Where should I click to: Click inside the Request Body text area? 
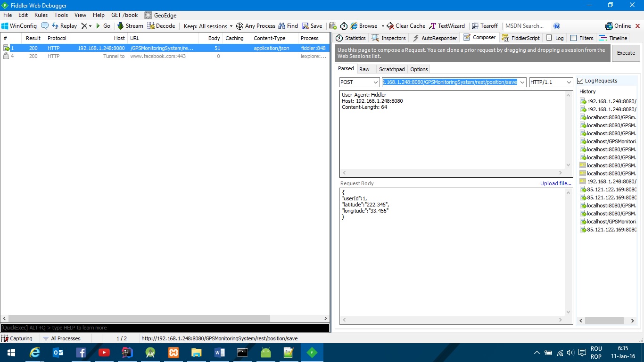(x=453, y=252)
